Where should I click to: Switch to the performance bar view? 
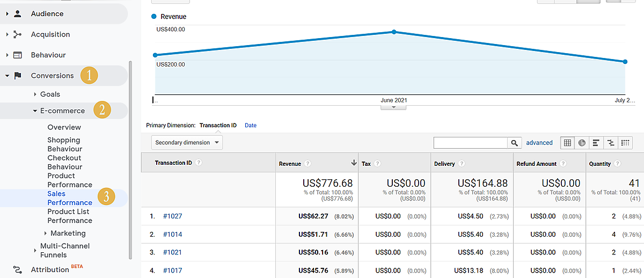coord(596,143)
